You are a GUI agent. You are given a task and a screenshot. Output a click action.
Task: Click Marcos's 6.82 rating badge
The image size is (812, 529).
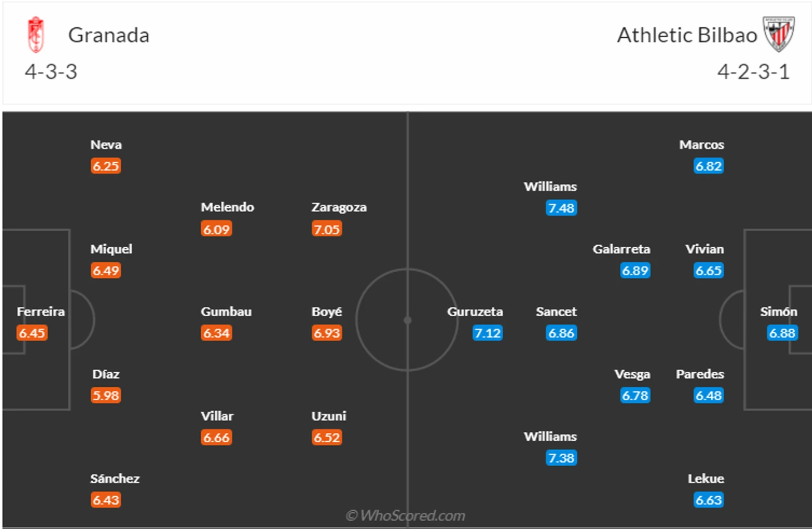pos(709,166)
